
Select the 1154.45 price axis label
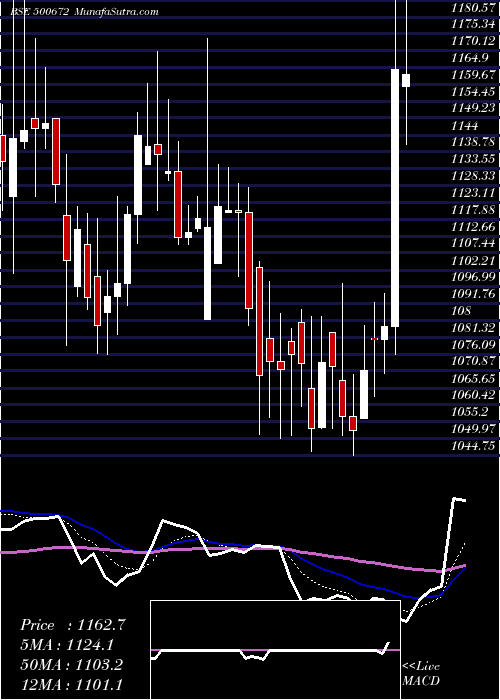pyautogui.click(x=473, y=92)
